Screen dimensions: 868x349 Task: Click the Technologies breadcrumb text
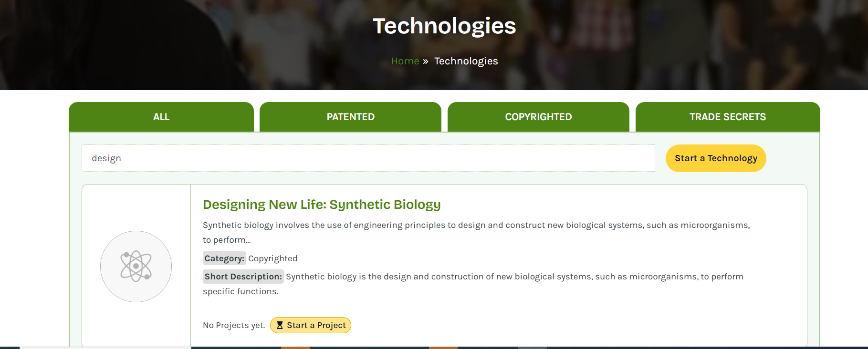coord(466,62)
